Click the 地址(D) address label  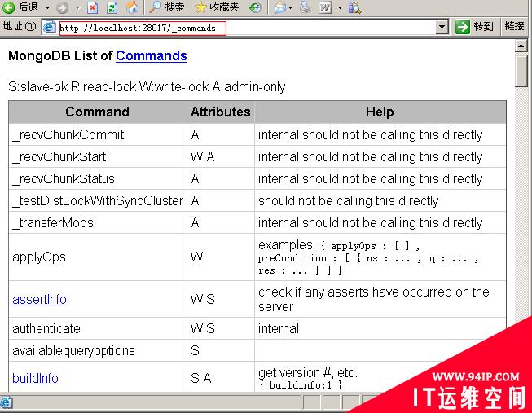coord(20,26)
